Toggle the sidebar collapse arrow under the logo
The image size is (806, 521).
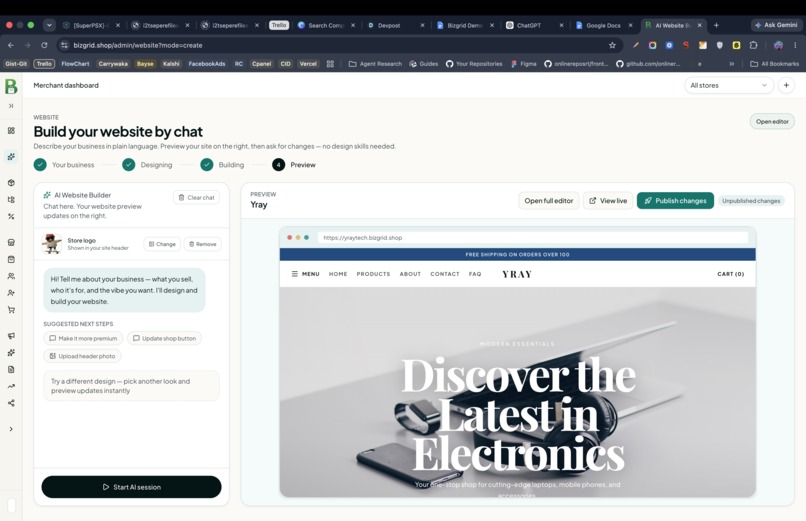point(11,106)
